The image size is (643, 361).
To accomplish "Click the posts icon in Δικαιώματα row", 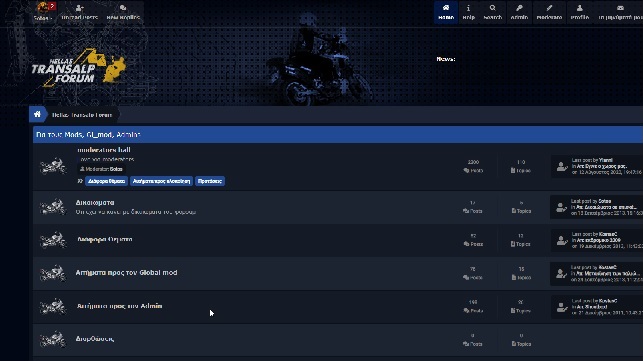I will pyautogui.click(x=466, y=211).
